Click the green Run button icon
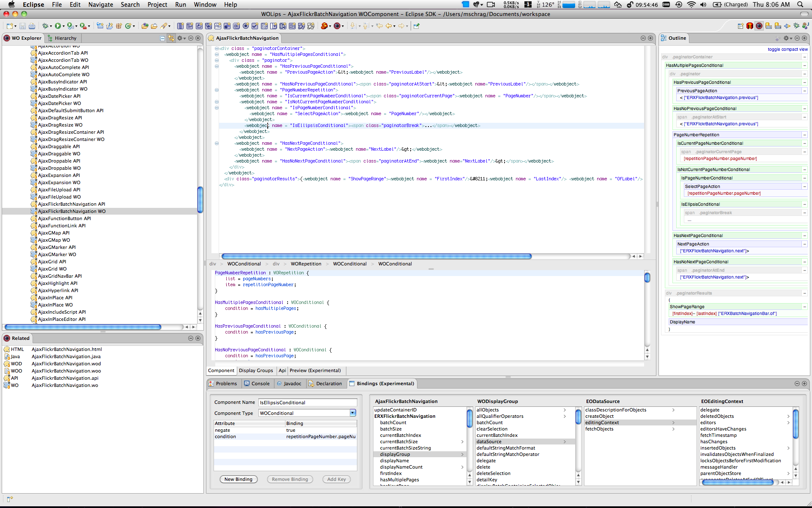This screenshot has height=508, width=812. click(x=58, y=26)
